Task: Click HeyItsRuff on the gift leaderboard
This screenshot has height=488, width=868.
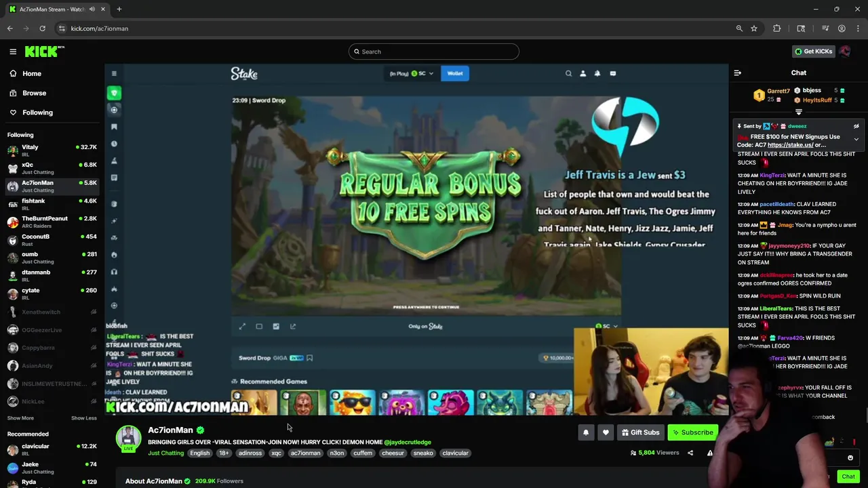Action: pyautogui.click(x=817, y=100)
